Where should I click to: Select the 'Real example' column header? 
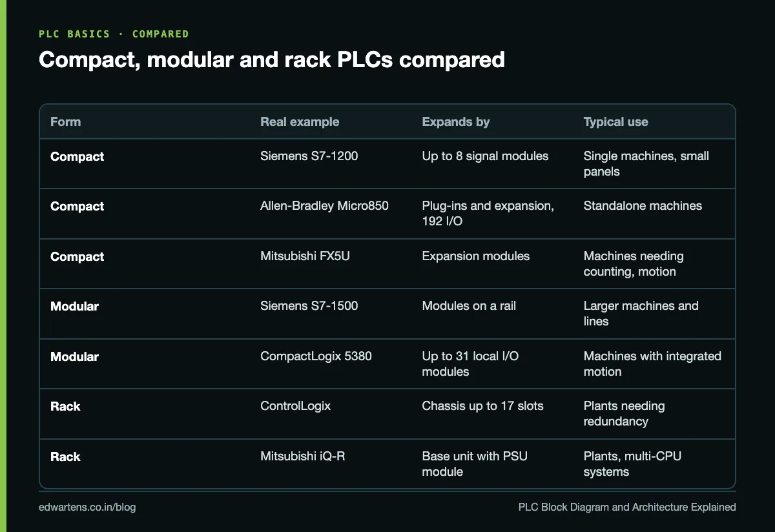coord(300,121)
